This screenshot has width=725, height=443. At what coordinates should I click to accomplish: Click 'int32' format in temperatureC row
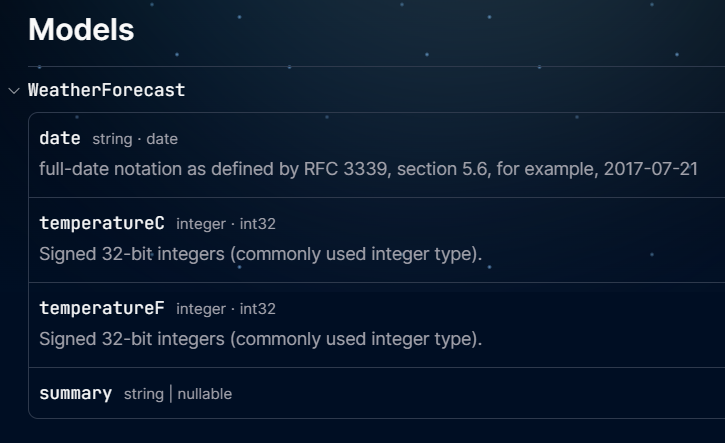coord(257,224)
